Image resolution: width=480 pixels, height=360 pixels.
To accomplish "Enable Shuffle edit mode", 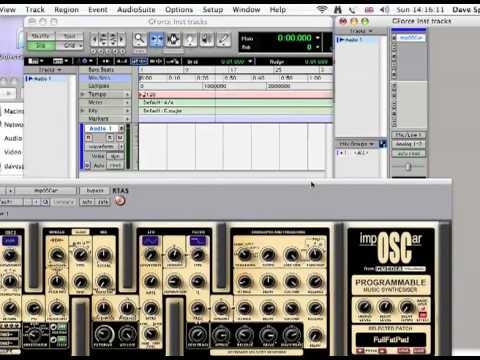I will [41, 36].
